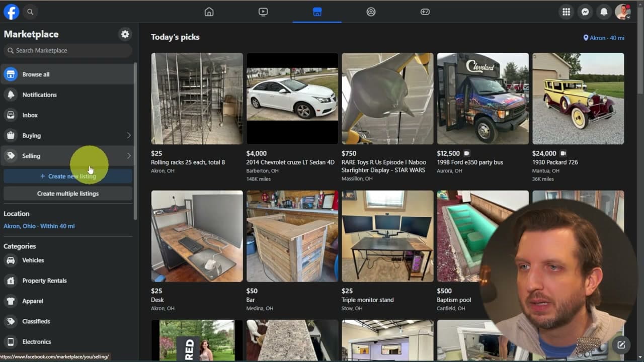
Task: Open the Triple monitor stand listing photo
Action: [x=387, y=236]
